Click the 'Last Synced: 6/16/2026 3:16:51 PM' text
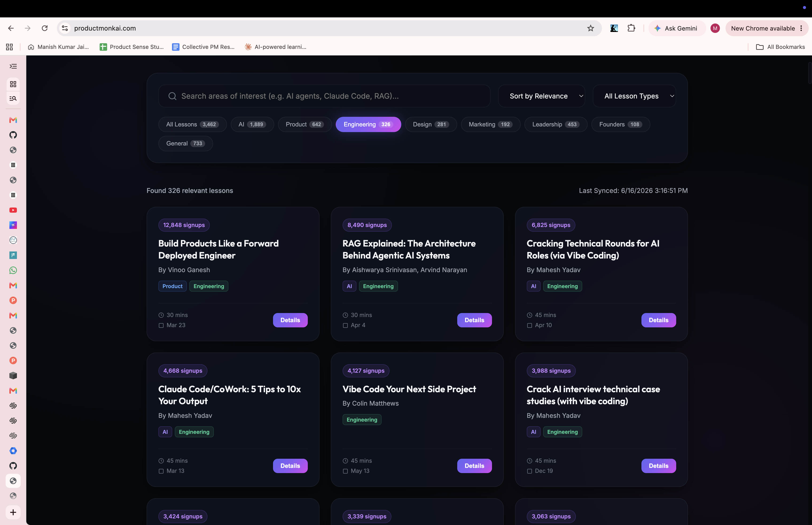 pos(633,191)
